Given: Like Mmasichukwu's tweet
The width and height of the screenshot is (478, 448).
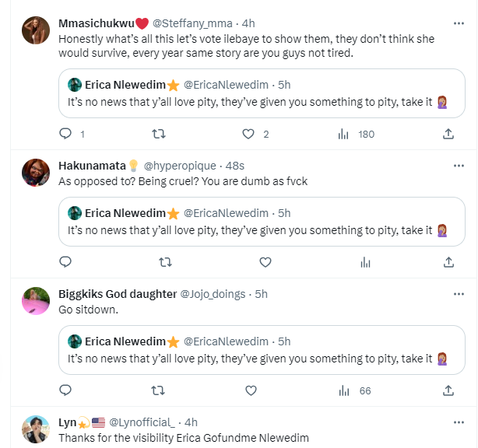Looking at the screenshot, I should coord(248,135).
